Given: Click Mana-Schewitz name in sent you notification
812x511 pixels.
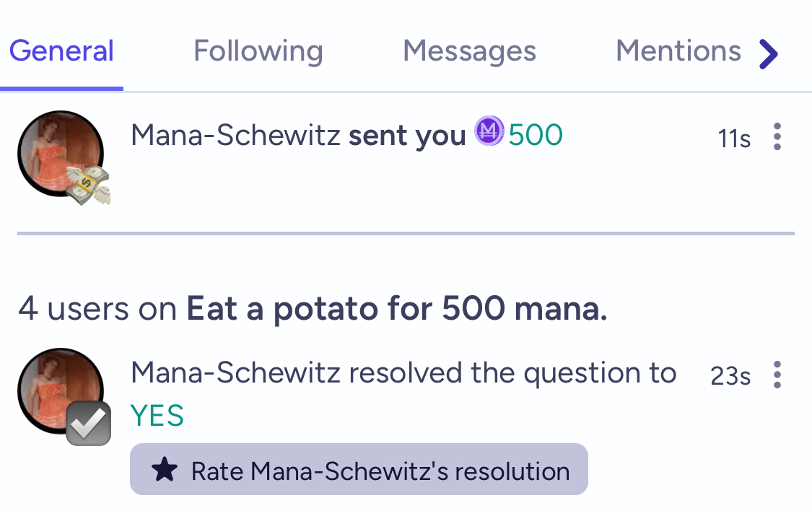Looking at the screenshot, I should (235, 136).
